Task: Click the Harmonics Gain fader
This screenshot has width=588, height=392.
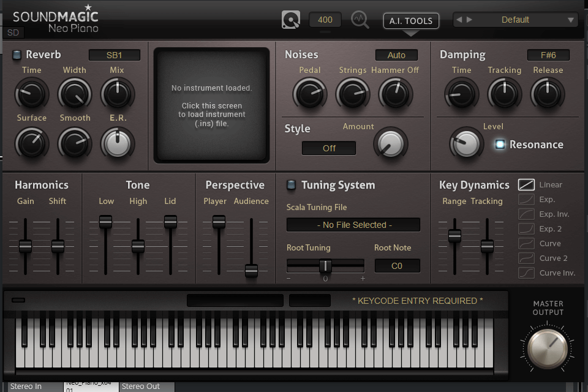Action: (x=26, y=246)
